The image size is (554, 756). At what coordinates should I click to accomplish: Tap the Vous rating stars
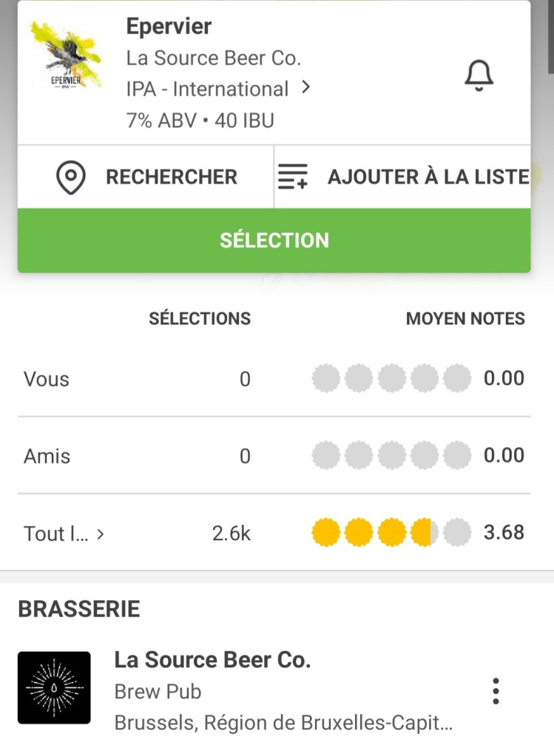[391, 378]
